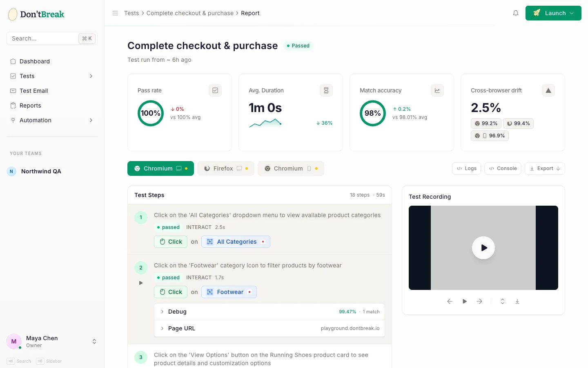Image resolution: width=588 pixels, height=368 pixels.
Task: Click the Pass rate 100% ring
Action: 151,113
